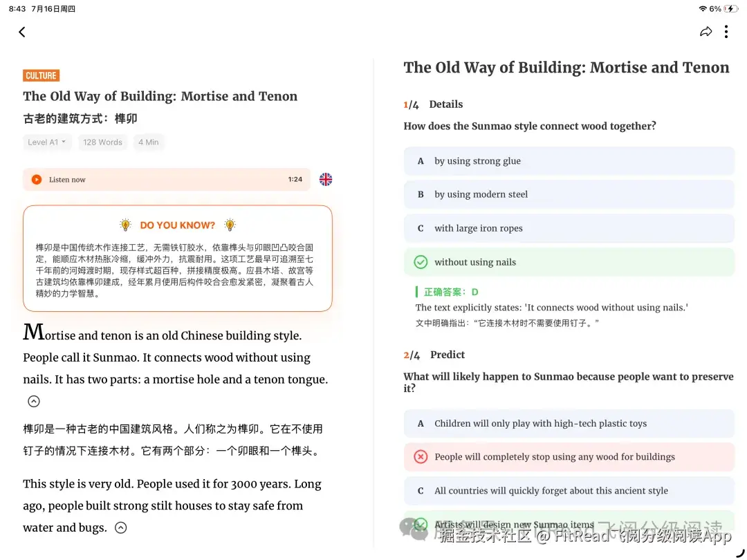Tap the '1:24' audio duration
Image resolution: width=747 pixels, height=560 pixels.
point(295,180)
